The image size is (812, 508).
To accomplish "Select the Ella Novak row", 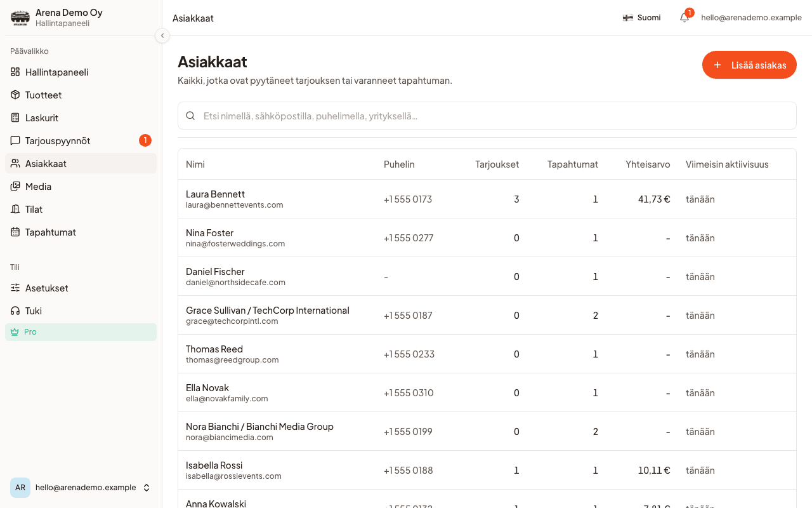I will click(x=487, y=393).
